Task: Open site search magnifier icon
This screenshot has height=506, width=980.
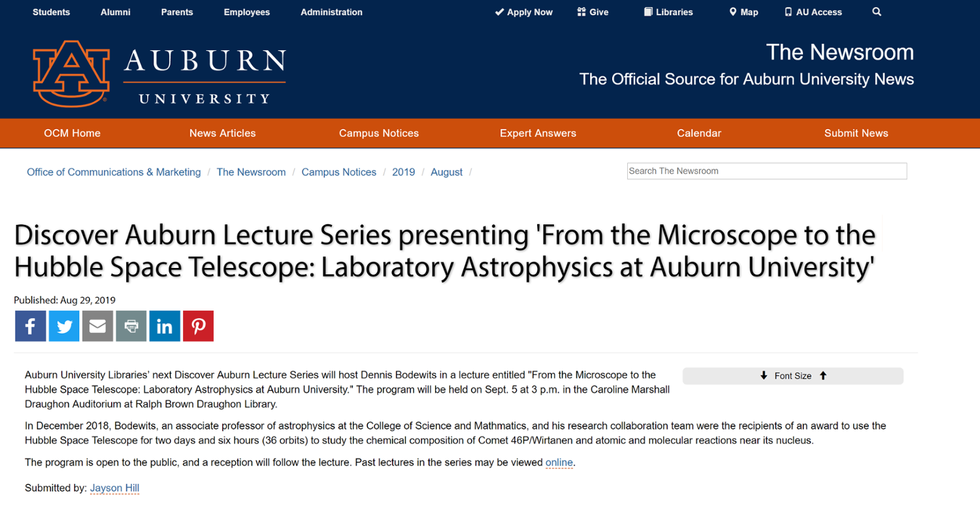Action: coord(877,12)
